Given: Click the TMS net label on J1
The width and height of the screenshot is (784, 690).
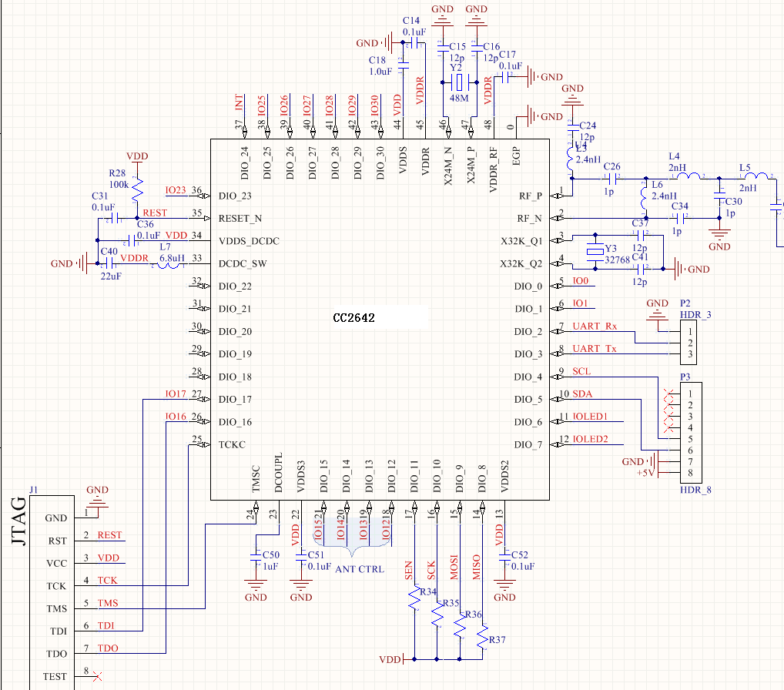Looking at the screenshot, I should [108, 603].
